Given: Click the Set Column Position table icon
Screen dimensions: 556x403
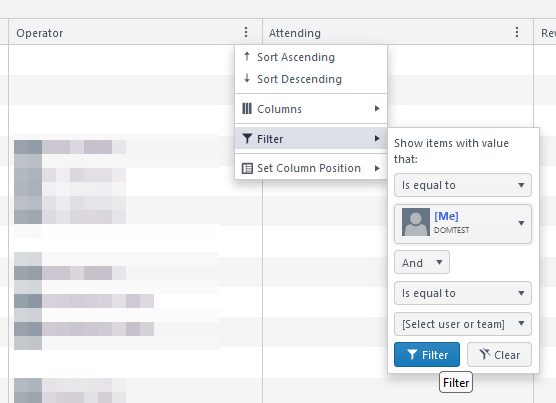Looking at the screenshot, I should [247, 168].
